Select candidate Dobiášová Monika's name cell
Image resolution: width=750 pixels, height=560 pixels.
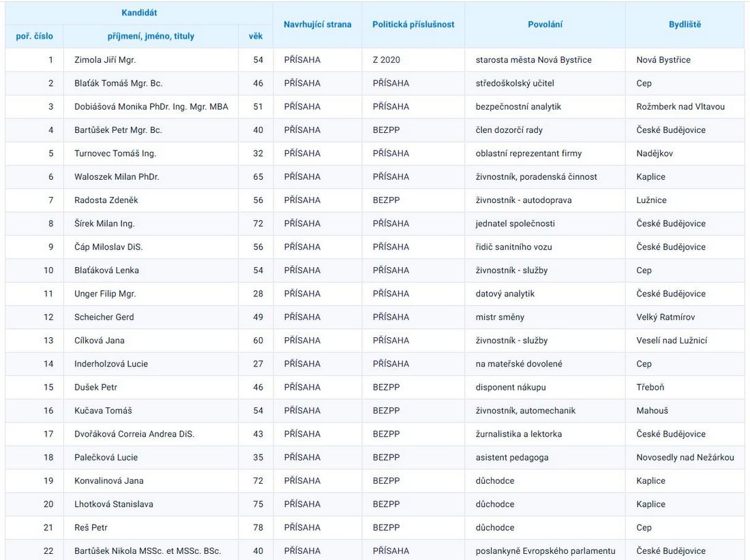click(x=151, y=107)
